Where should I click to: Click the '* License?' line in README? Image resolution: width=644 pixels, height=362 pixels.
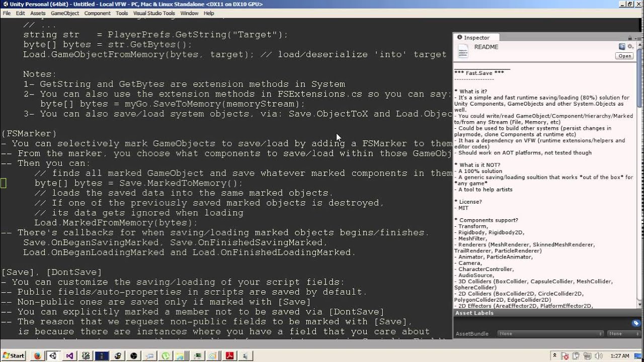[468, 202]
